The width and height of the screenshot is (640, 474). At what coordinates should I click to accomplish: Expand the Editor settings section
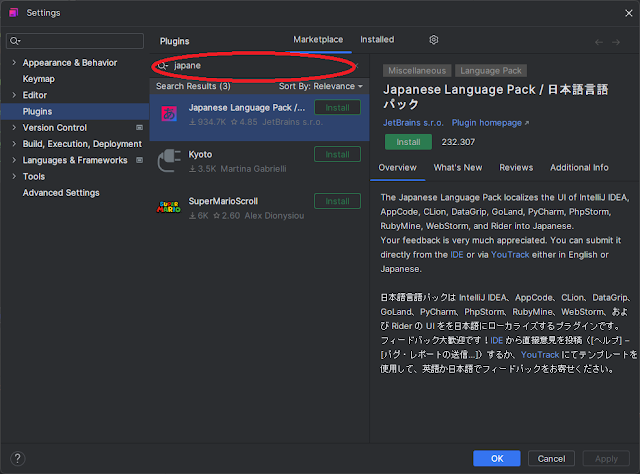tap(14, 95)
